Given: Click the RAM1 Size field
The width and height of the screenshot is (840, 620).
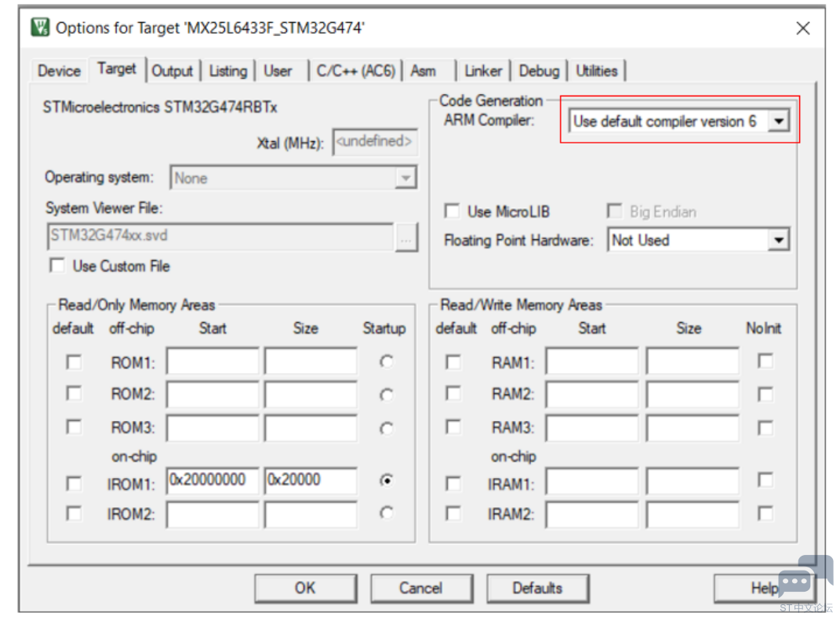Looking at the screenshot, I should tap(693, 361).
